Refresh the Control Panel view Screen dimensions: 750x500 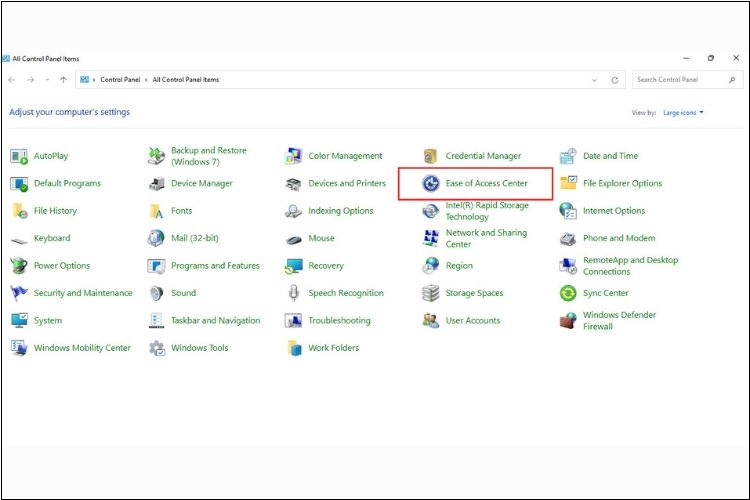(615, 80)
